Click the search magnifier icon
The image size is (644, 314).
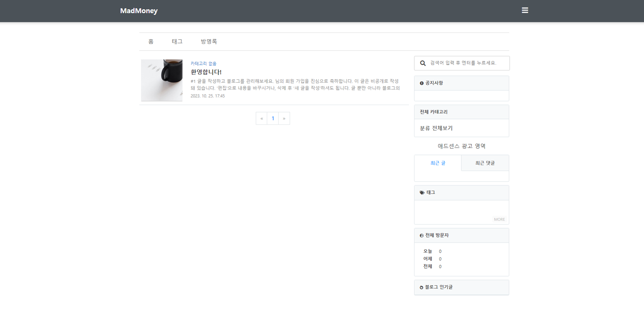coord(423,63)
